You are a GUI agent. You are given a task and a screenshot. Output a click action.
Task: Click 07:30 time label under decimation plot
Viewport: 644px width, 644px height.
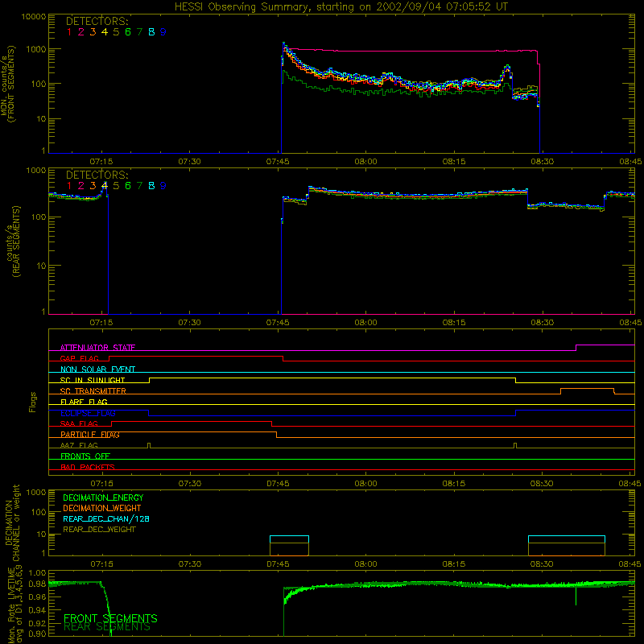190,564
